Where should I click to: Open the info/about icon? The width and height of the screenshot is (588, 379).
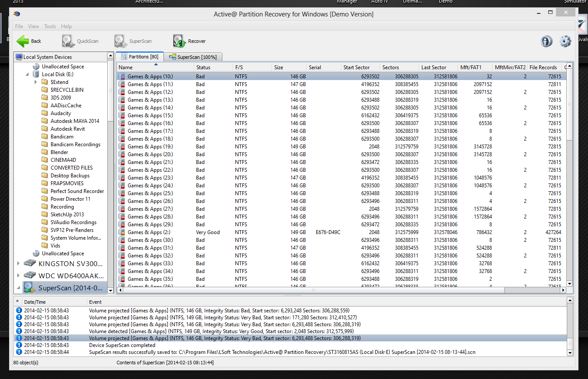(x=546, y=41)
